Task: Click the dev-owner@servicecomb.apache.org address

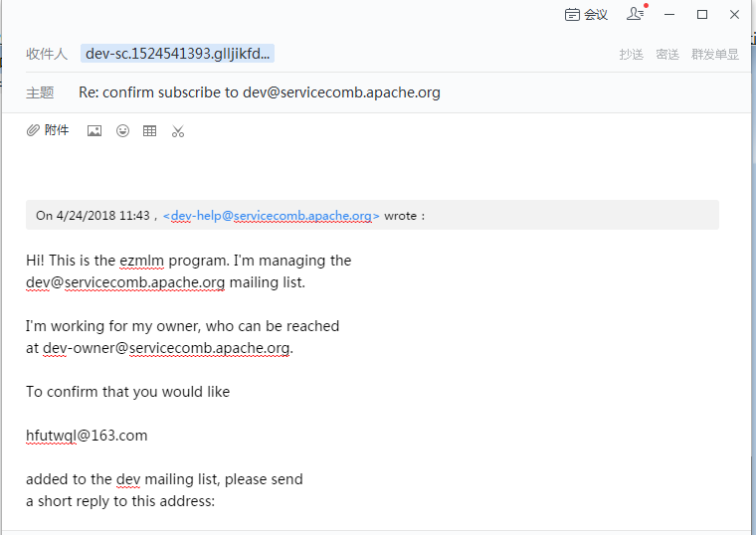Action: [x=167, y=348]
